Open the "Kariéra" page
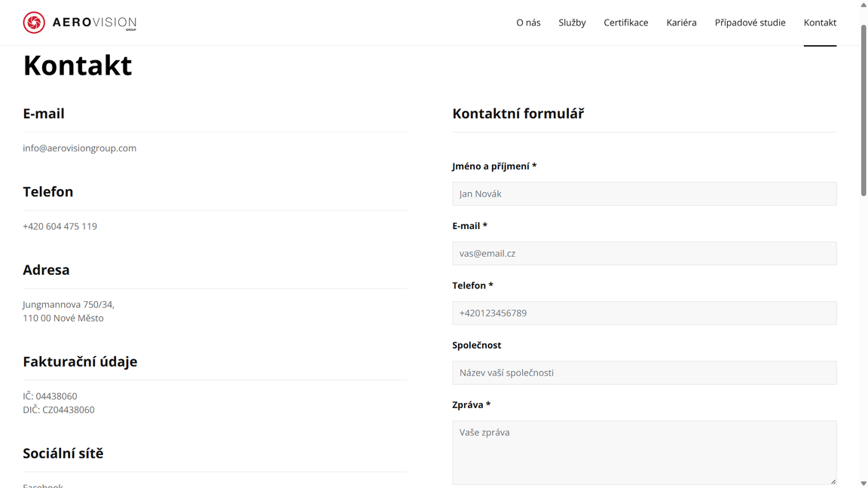Screen dimensions: 868x488 click(x=681, y=22)
